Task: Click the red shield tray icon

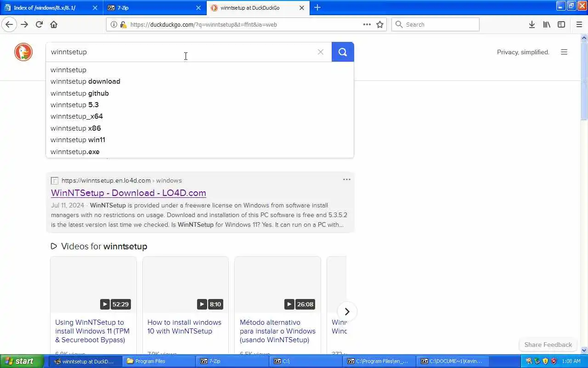Action: [x=554, y=361]
